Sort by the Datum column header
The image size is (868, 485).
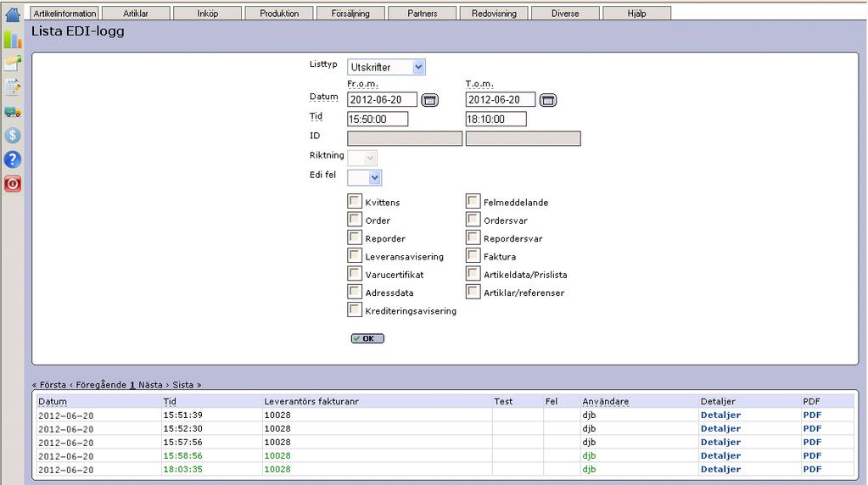(x=53, y=402)
